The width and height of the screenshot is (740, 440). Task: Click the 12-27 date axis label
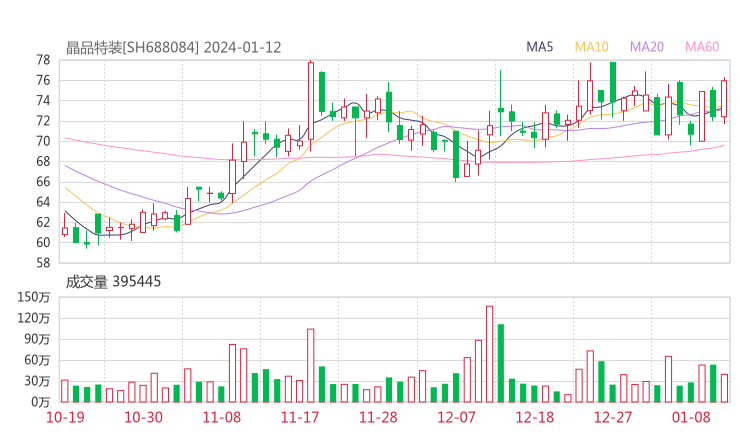[613, 417]
